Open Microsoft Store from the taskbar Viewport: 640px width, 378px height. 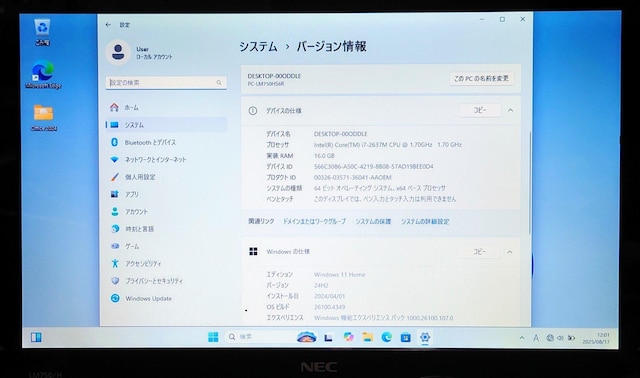406,337
